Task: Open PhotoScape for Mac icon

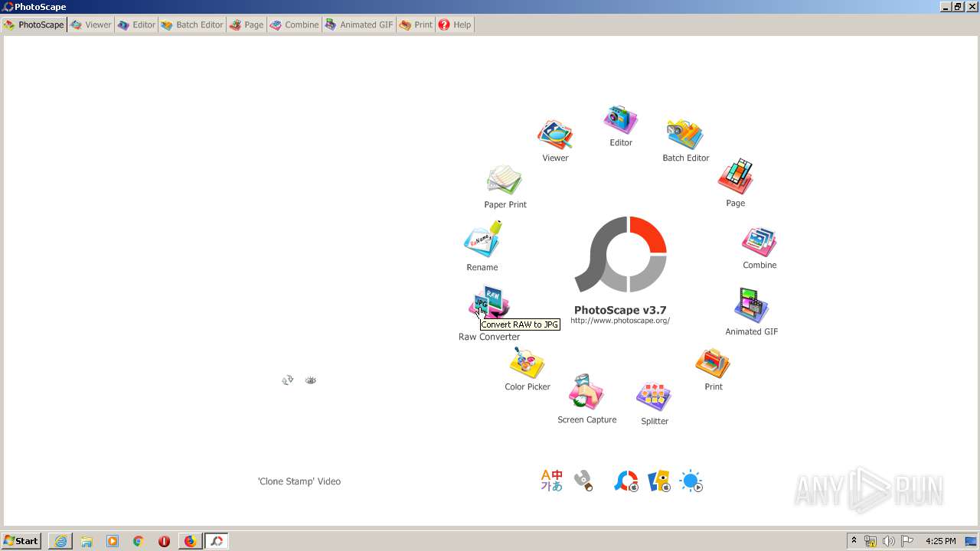Action: tap(626, 481)
